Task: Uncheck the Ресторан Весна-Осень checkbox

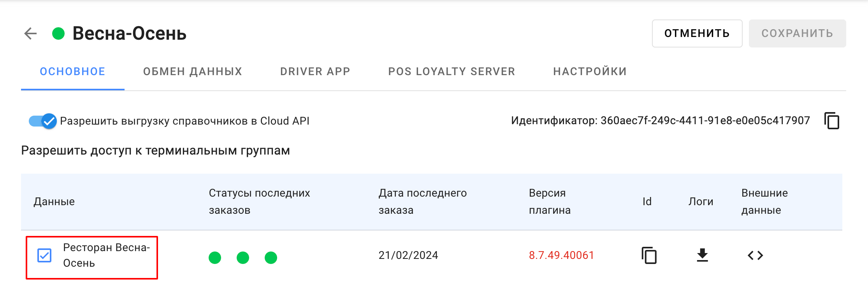Action: tap(44, 255)
